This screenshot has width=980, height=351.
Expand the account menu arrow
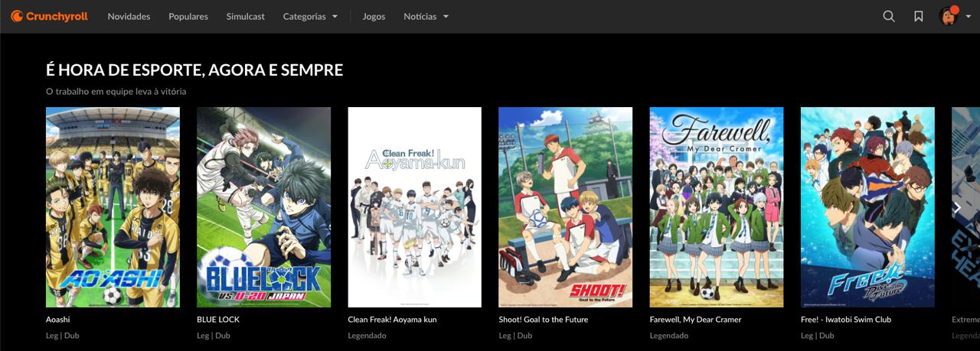pos(969,17)
